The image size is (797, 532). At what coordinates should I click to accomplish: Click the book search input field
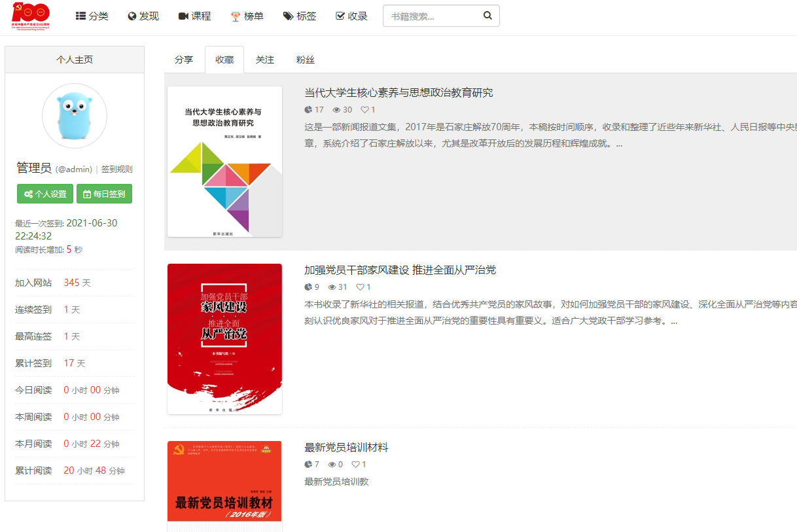[x=429, y=16]
